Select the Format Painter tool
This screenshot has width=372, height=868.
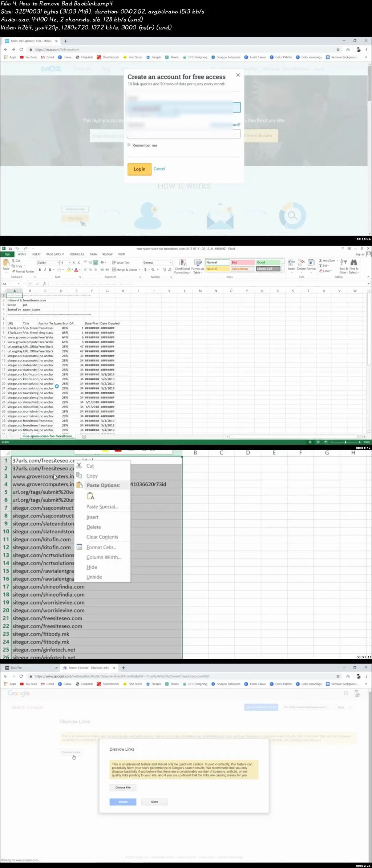tap(23, 271)
